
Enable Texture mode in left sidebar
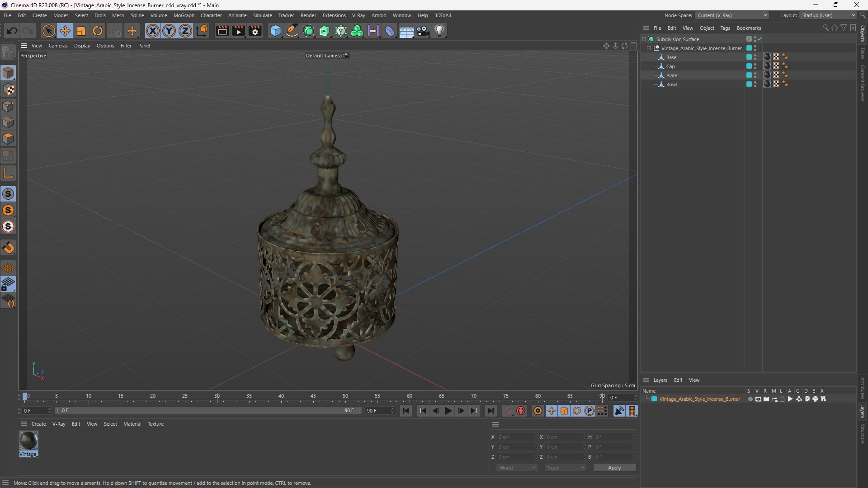click(x=9, y=89)
